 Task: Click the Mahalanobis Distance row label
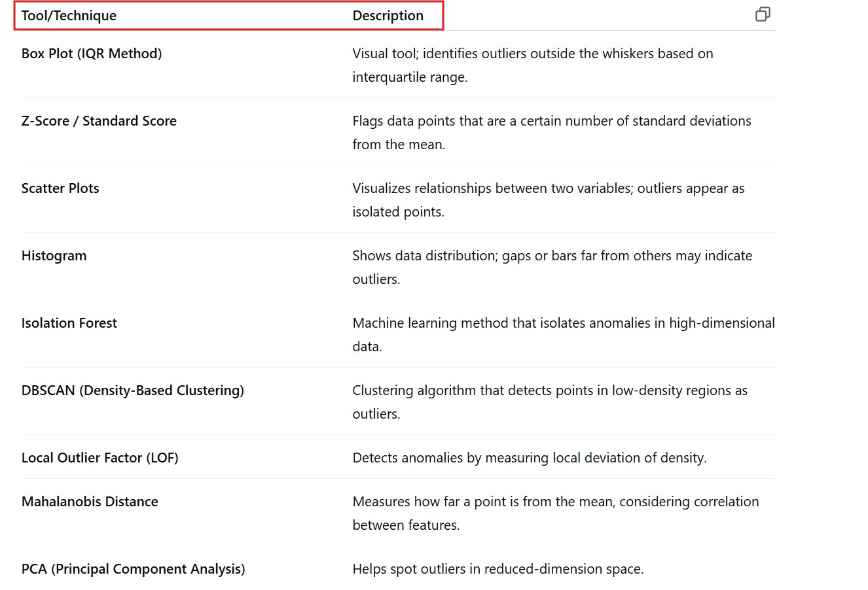click(90, 502)
